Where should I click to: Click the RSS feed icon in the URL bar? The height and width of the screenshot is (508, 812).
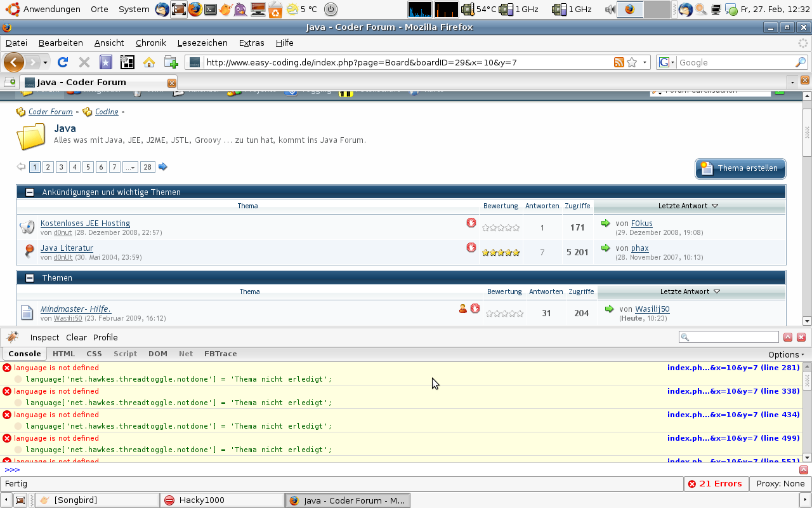[x=619, y=62]
